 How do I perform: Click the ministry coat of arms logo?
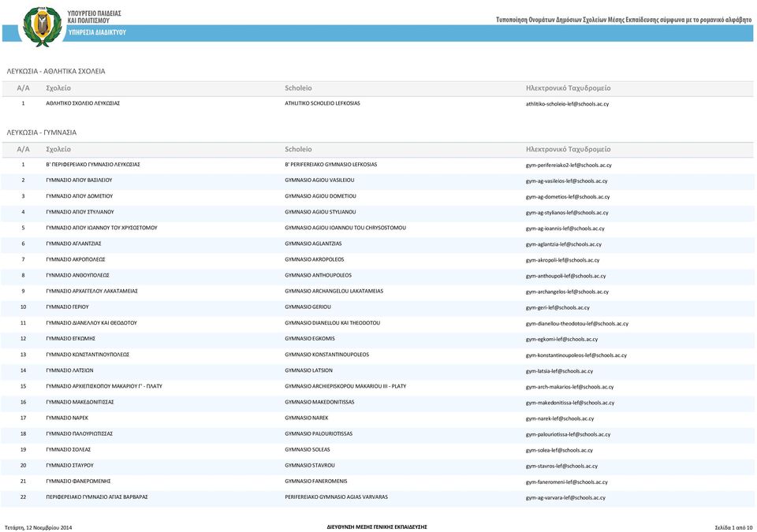[x=43, y=27]
